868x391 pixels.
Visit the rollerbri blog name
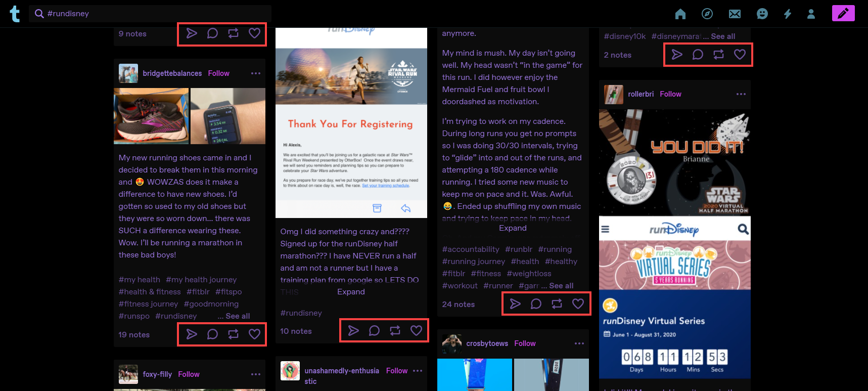pos(641,94)
